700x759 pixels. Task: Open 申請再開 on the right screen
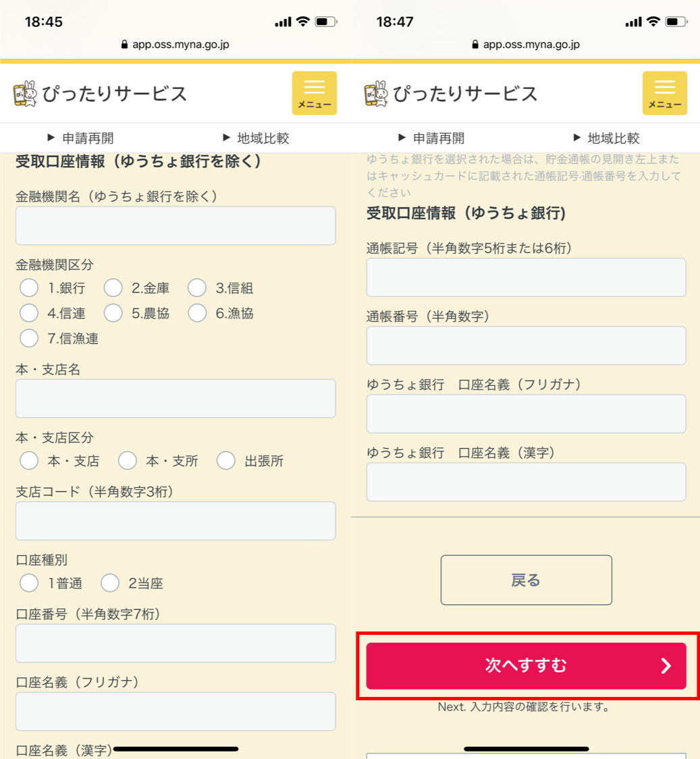point(431,138)
